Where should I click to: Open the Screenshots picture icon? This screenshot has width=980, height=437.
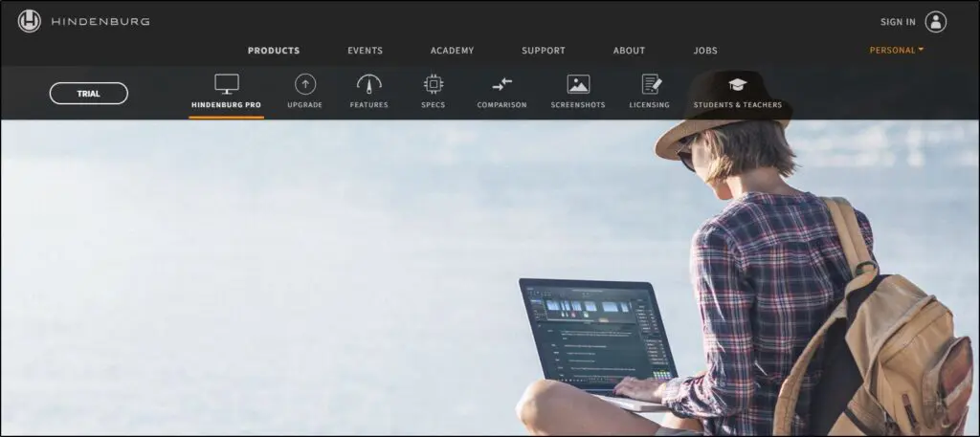[578, 83]
